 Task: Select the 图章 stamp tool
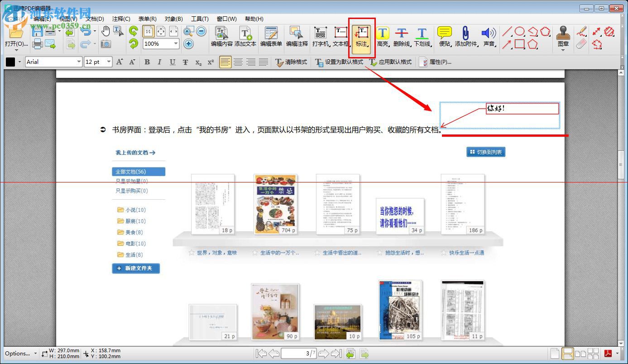click(x=563, y=37)
